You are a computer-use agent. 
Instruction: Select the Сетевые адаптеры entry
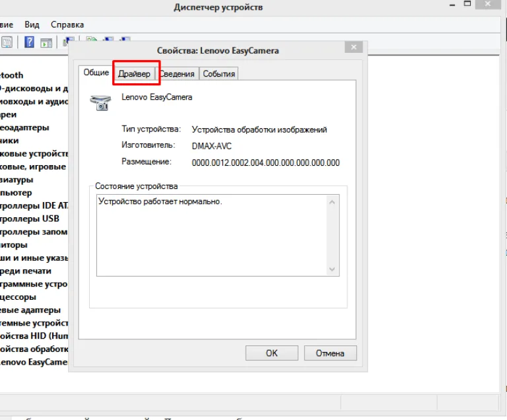click(x=30, y=310)
